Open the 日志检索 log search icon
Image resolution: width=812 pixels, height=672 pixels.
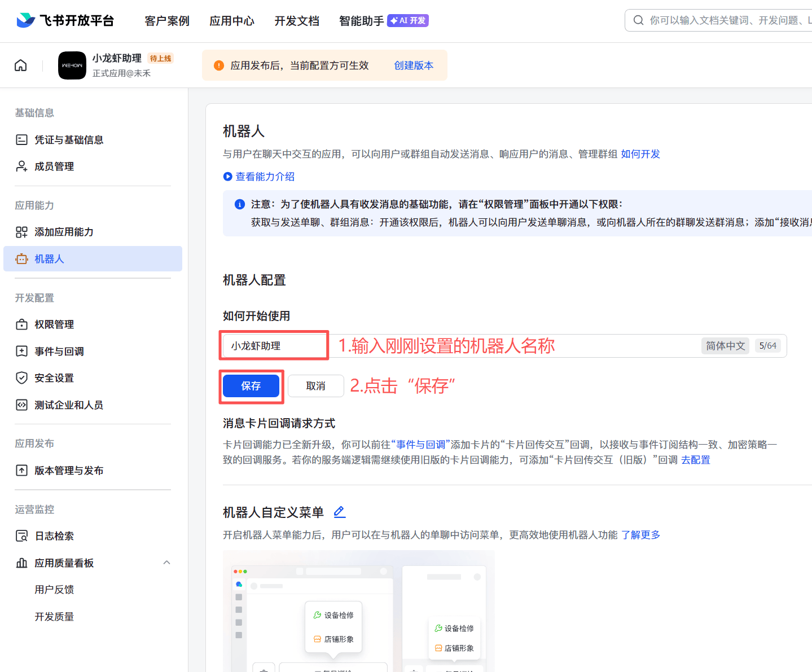(21, 535)
